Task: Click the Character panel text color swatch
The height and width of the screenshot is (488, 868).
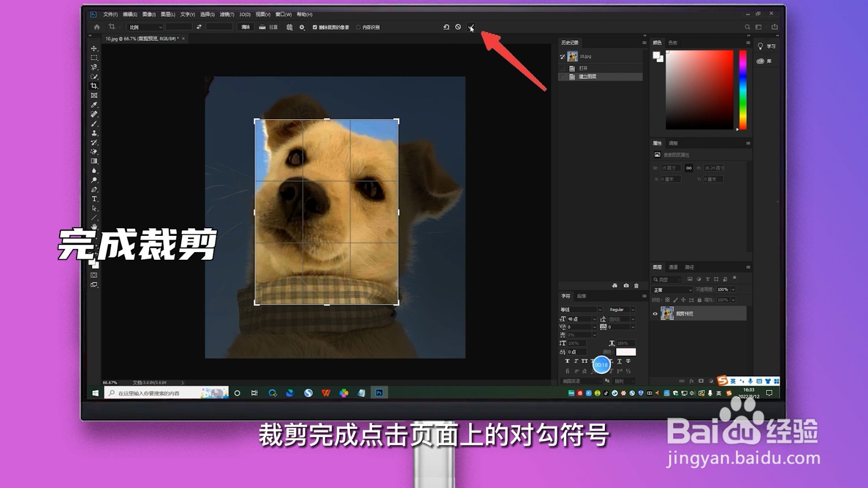Action: point(626,352)
